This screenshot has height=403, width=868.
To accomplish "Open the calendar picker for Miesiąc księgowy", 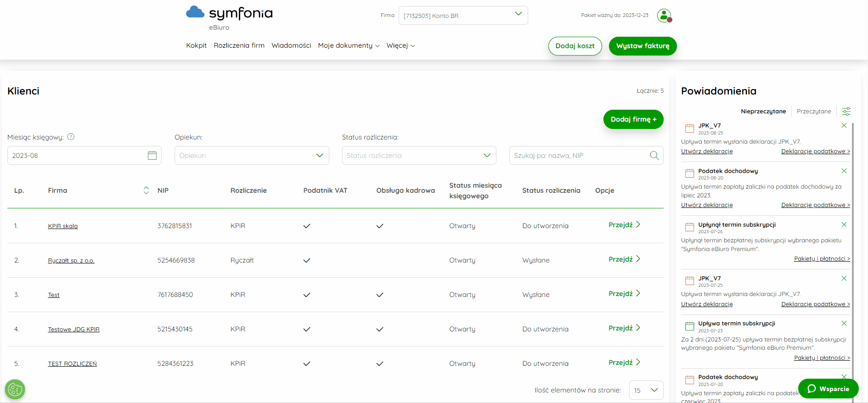I will click(x=152, y=156).
